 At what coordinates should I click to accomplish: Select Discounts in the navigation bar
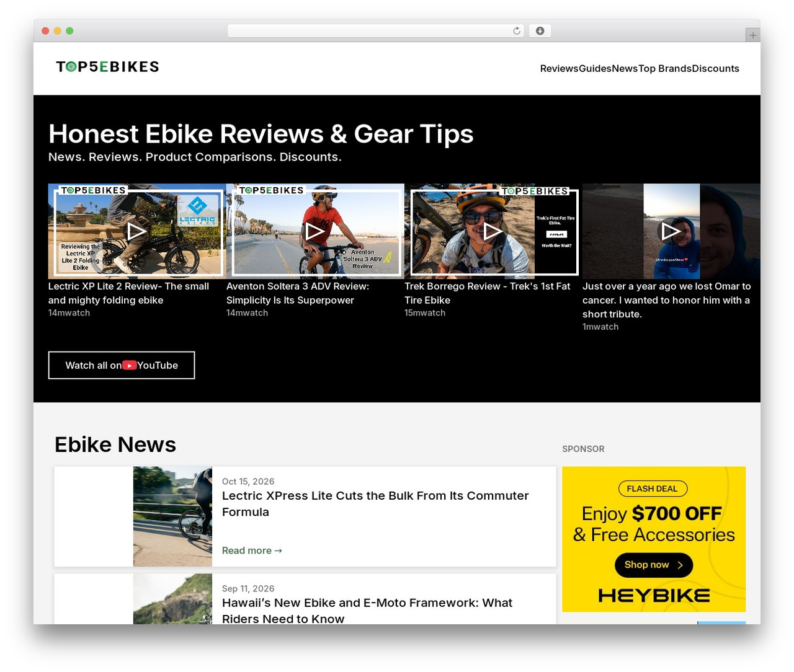tap(716, 69)
